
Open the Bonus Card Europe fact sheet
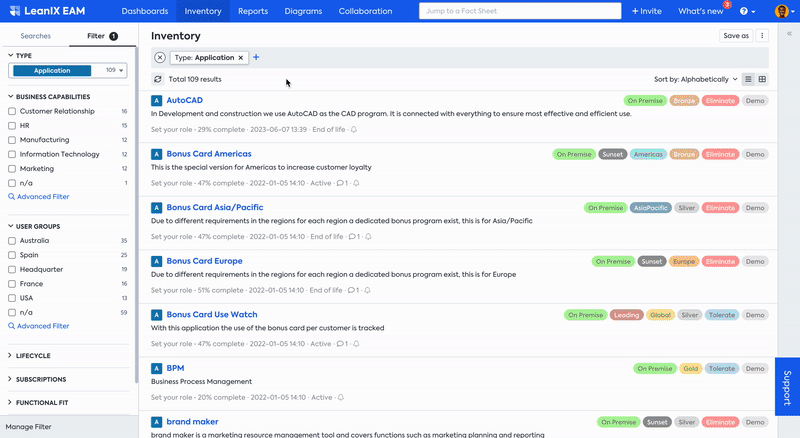(204, 261)
